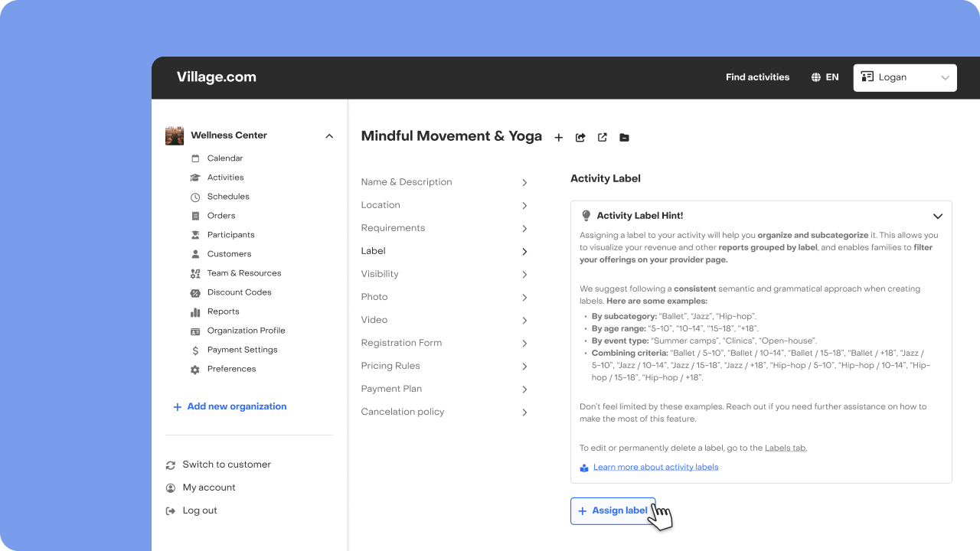Image resolution: width=980 pixels, height=551 pixels.
Task: Switch language via EN label
Action: click(832, 77)
